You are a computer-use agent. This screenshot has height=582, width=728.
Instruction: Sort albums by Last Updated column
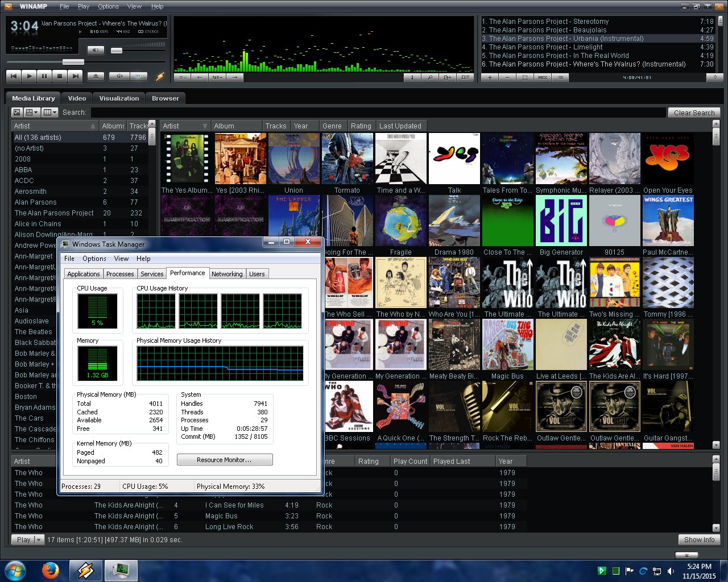tap(400, 126)
